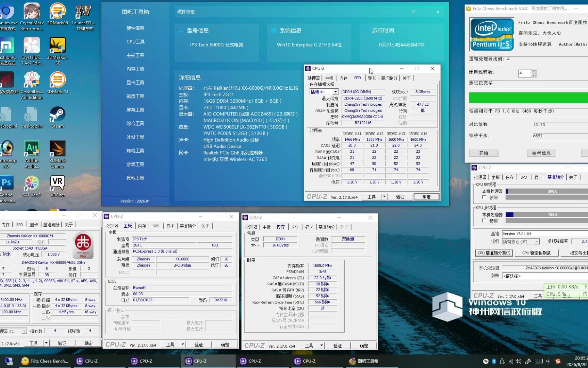Click the Bluetooth icon in the system tray
Screen dimensions: 588x368
pos(494,361)
